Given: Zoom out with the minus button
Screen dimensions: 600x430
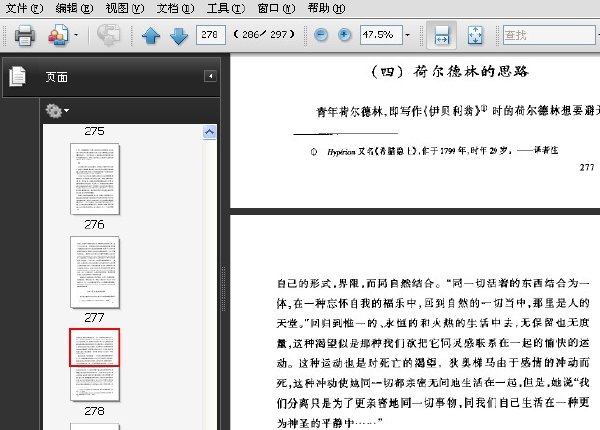Looking at the screenshot, I should click(321, 35).
